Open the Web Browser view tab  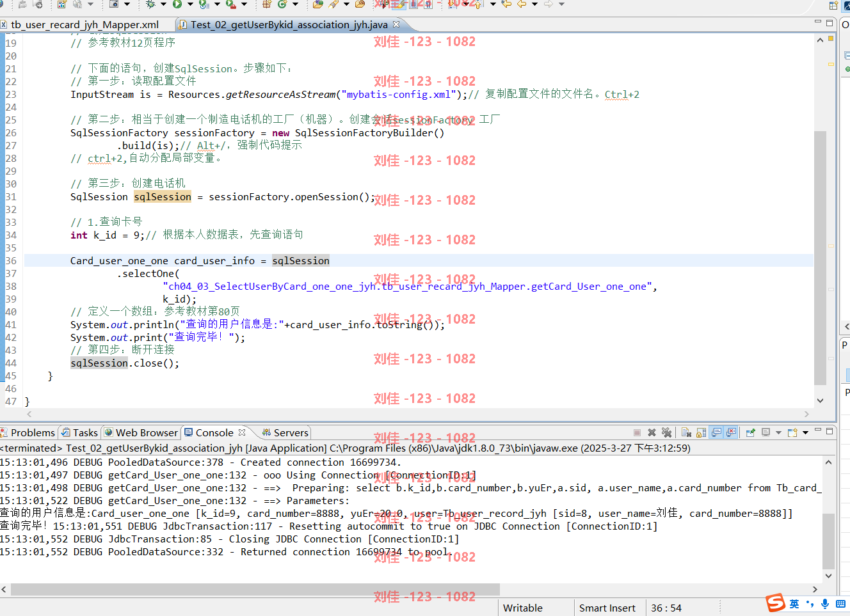point(141,433)
